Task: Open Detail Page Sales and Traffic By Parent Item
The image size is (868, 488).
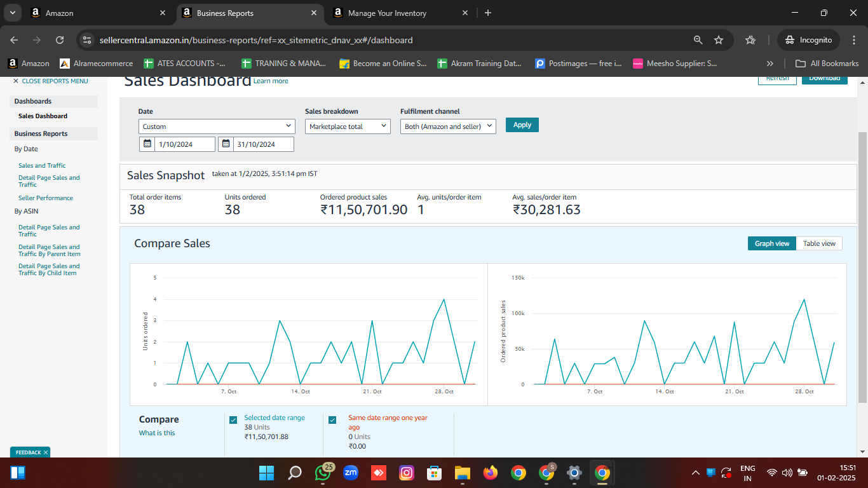Action: (49, 250)
